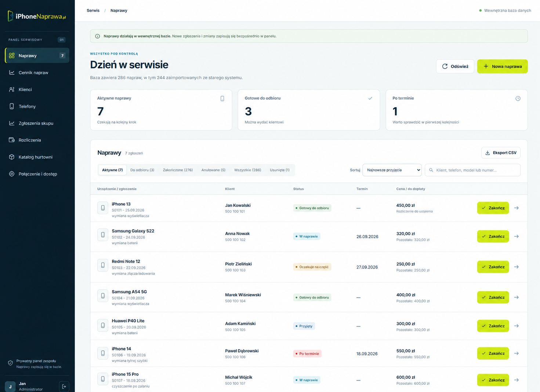This screenshot has width=540, height=392.
Task: Click the Przyjęty status badge
Action: tap(304, 326)
